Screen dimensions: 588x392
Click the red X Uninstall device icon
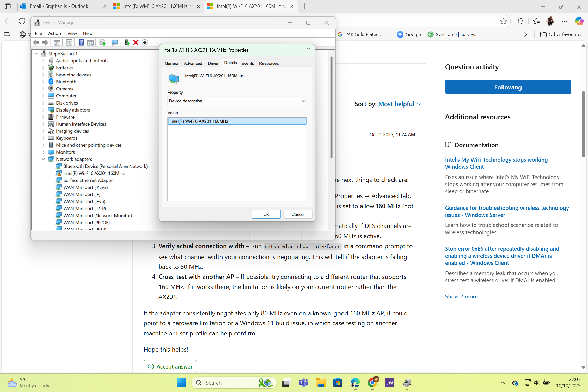tap(136, 42)
